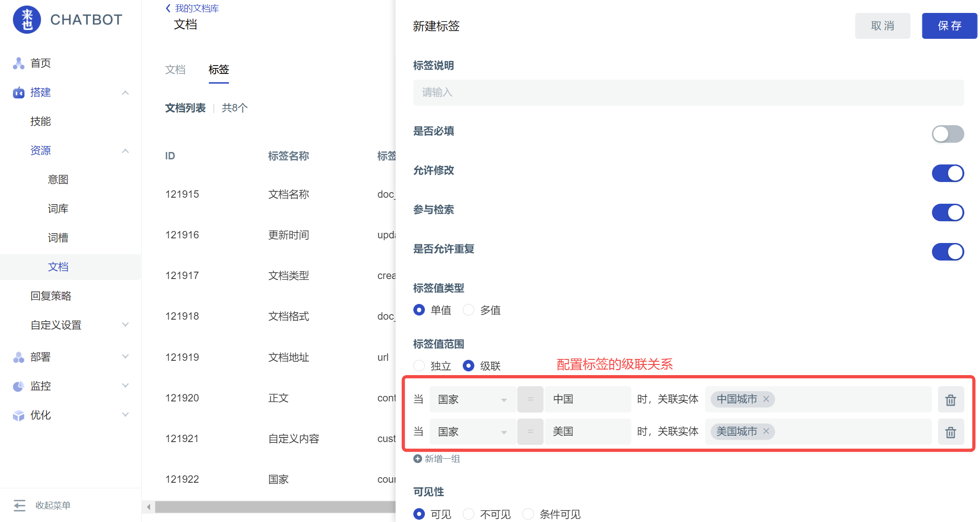Viewport: 980px width, 522px height.
Task: Select the 不可见 visibility radio
Action: [469, 514]
